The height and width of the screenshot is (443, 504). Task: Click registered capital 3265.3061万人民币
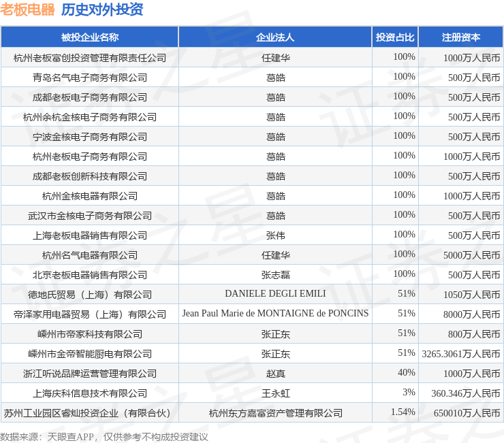461,354
